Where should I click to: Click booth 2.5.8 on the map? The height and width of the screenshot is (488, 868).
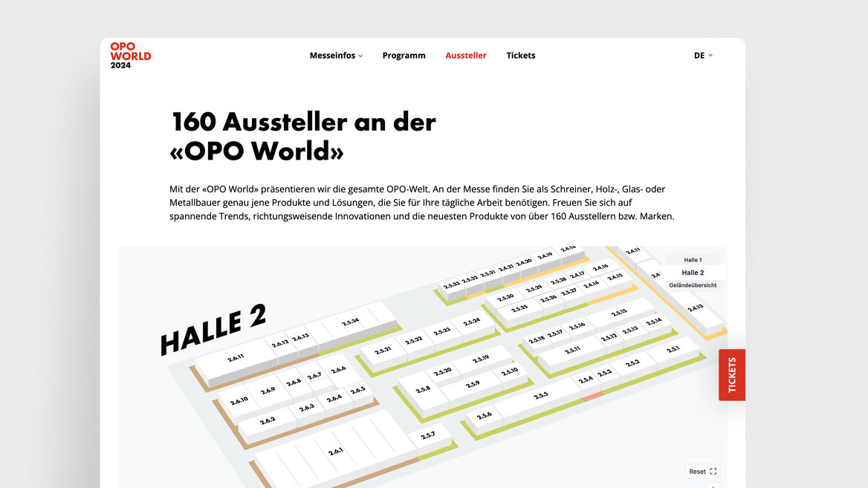click(423, 389)
